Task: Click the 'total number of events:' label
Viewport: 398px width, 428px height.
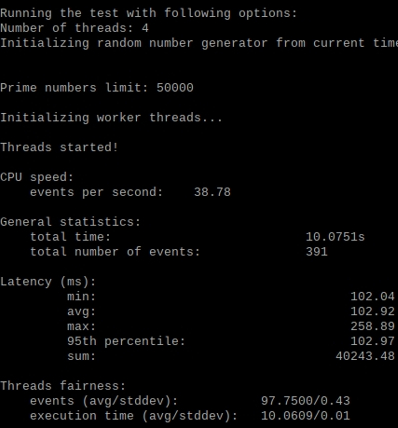Action: tap(115, 252)
